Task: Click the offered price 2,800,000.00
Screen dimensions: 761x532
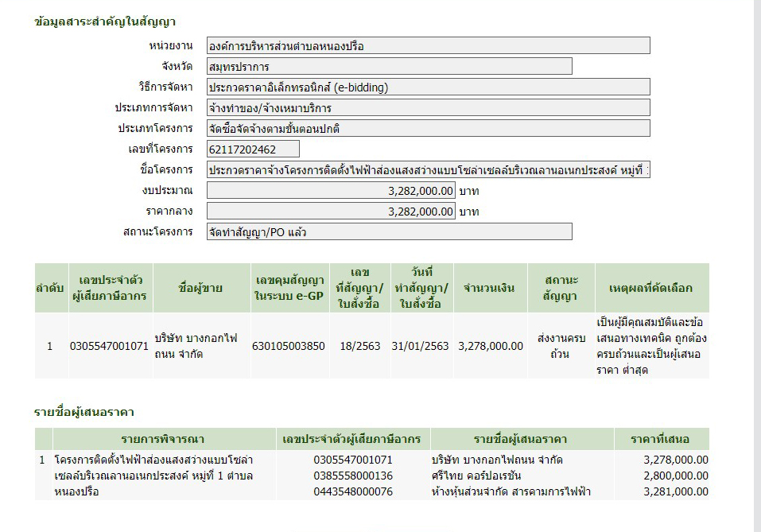Action: [x=677, y=476]
